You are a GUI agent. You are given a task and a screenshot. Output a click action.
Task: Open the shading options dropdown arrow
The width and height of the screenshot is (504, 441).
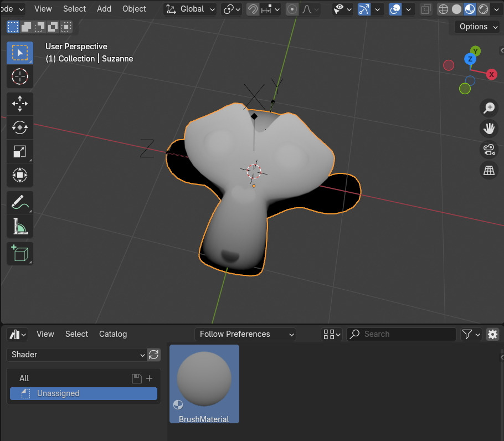496,9
